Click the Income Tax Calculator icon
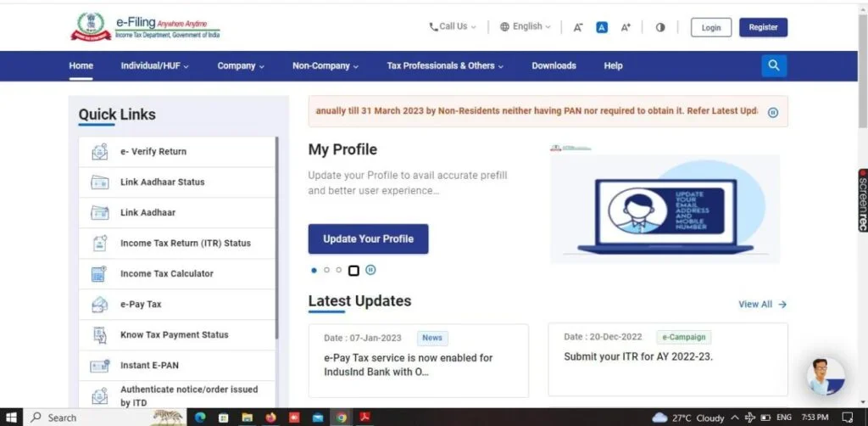 pyautogui.click(x=99, y=273)
